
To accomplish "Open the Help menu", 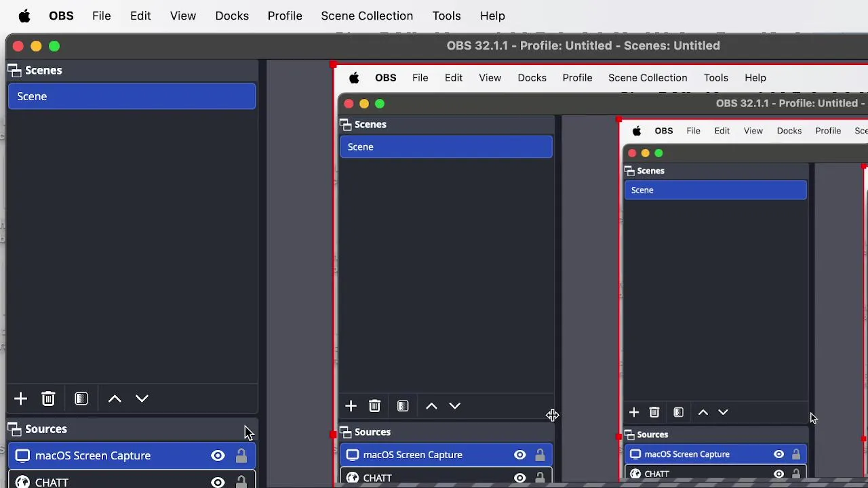I will click(x=492, y=16).
